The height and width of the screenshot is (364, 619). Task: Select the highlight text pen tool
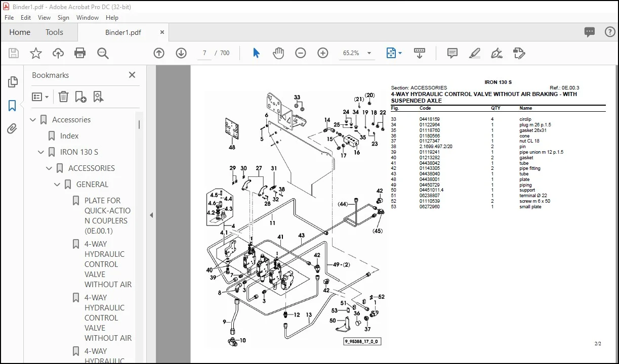tap(474, 53)
